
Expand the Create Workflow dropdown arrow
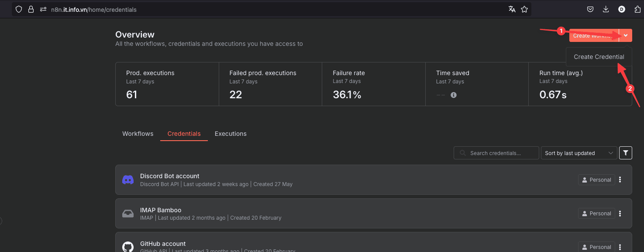[x=626, y=36]
